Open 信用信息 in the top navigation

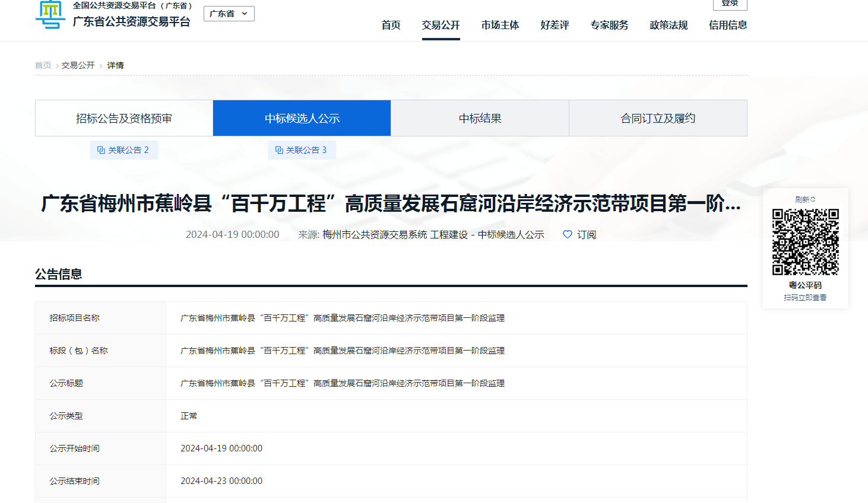728,25
